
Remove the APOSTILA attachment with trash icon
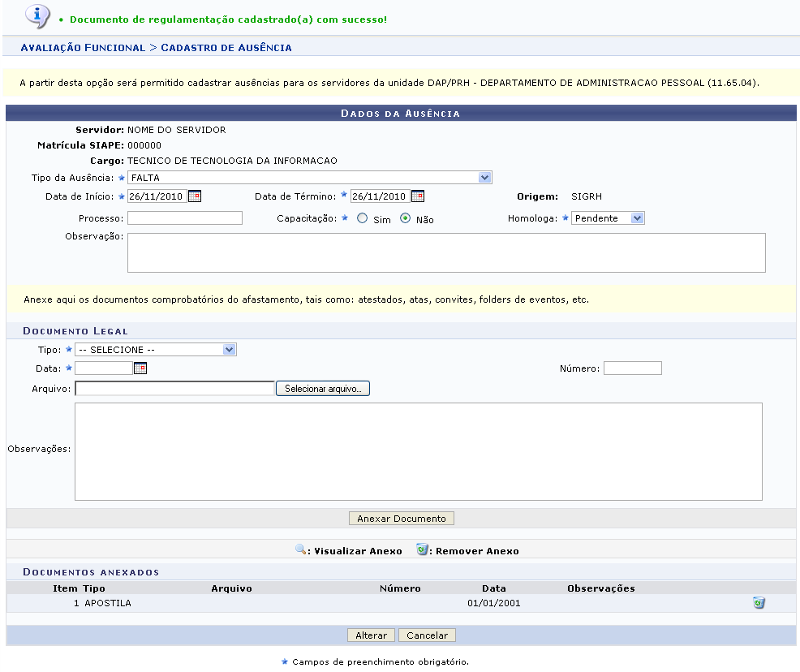759,603
